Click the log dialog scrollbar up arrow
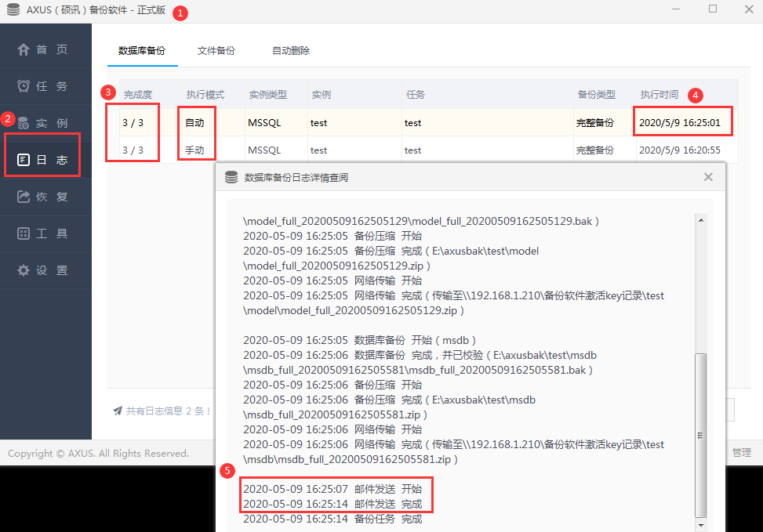The height and width of the screenshot is (532, 763). click(x=701, y=220)
